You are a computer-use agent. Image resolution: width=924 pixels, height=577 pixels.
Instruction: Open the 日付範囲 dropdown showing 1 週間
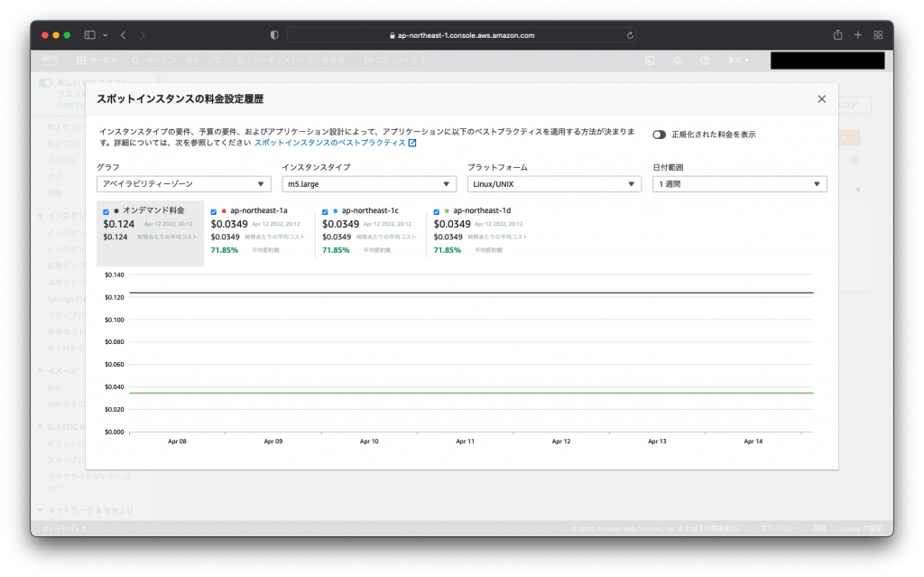(x=740, y=184)
